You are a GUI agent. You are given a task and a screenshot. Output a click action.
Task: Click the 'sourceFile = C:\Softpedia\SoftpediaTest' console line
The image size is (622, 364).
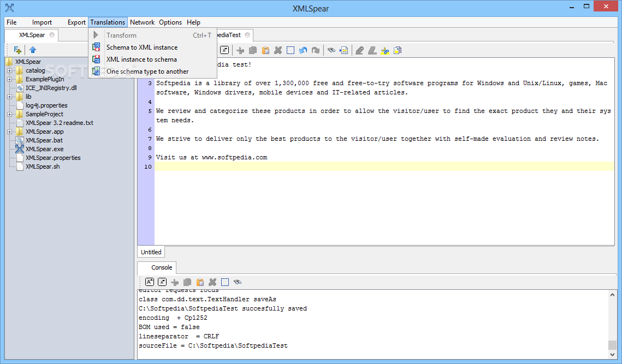click(213, 346)
